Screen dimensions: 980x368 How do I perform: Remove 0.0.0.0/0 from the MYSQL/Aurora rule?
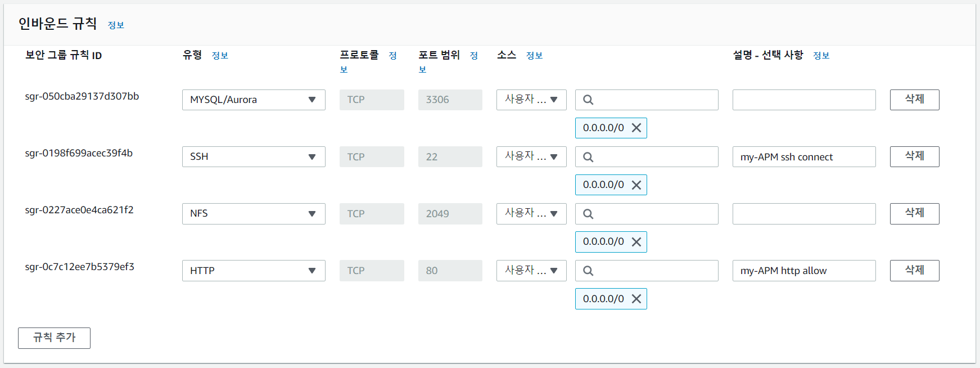pos(636,128)
